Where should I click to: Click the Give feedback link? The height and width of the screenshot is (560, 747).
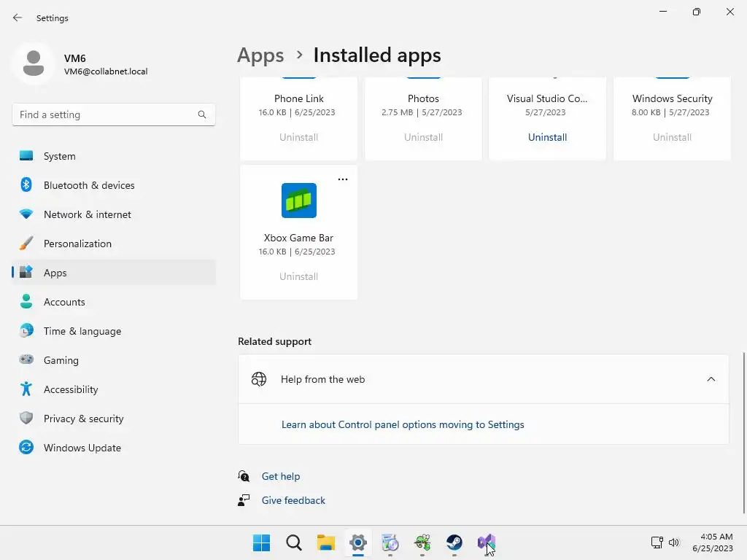(x=293, y=500)
